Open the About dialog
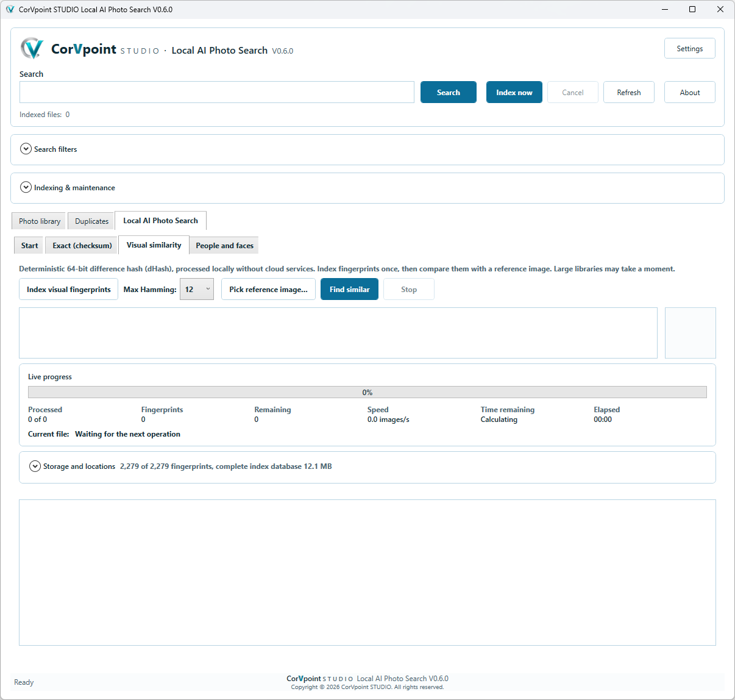Viewport: 735px width, 700px height. coord(690,92)
